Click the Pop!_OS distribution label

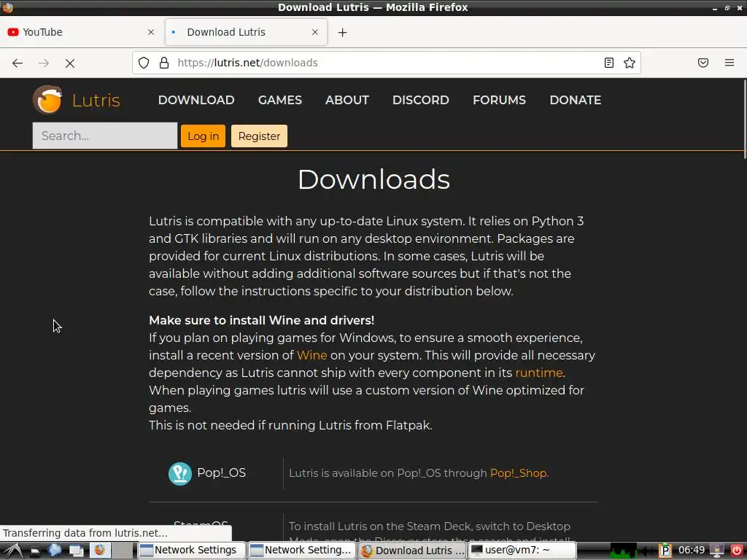pos(222,472)
